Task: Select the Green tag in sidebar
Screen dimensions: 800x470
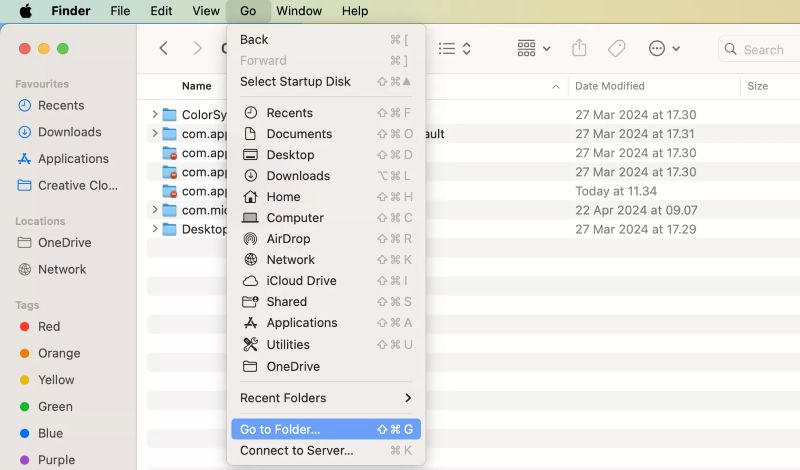Action: click(46, 406)
